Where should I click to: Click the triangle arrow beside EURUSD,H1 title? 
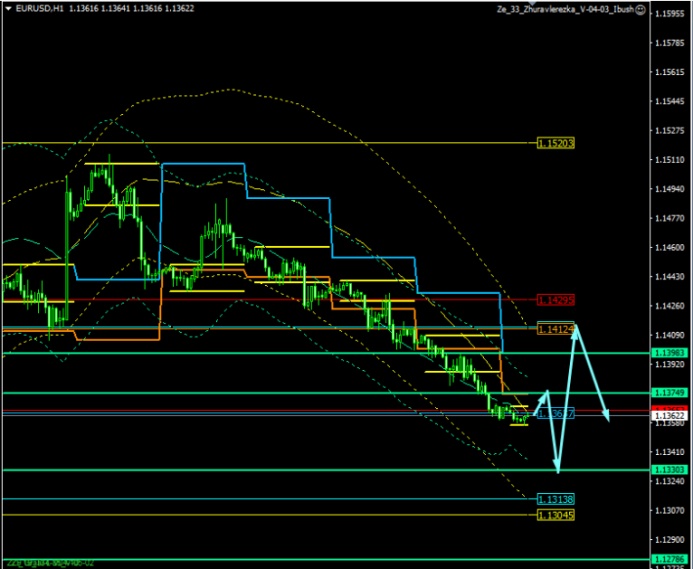(7, 8)
